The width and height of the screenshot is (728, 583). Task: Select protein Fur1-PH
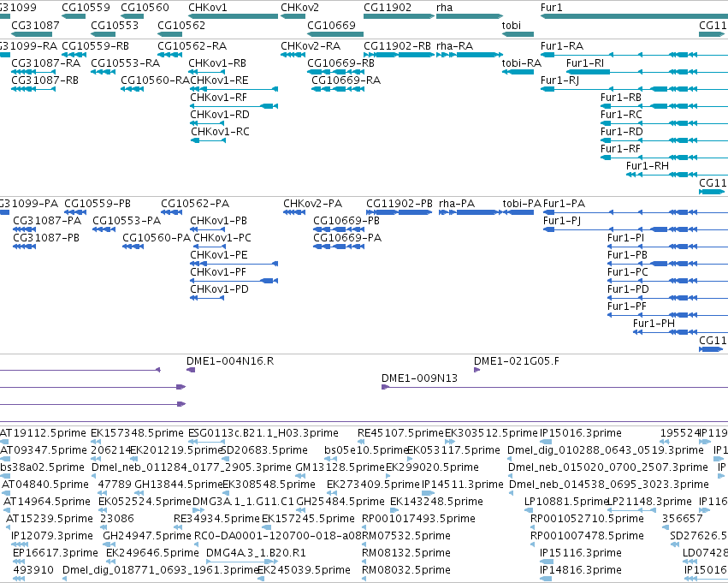click(654, 324)
